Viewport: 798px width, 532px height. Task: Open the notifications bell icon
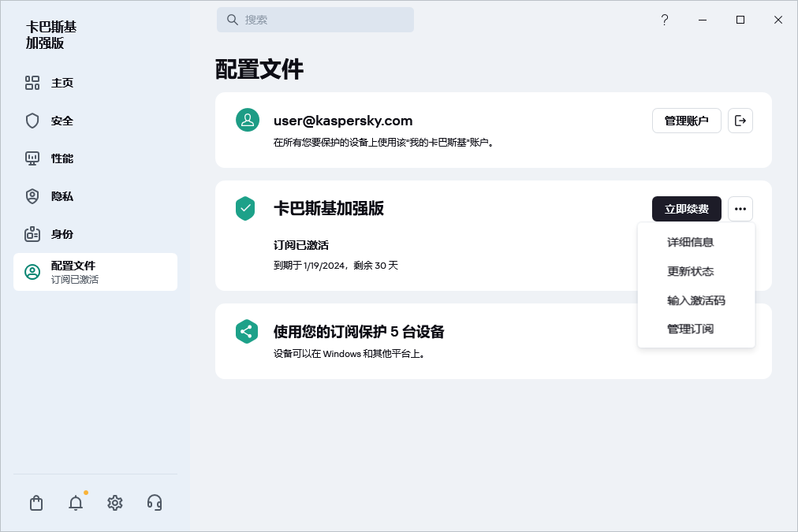pyautogui.click(x=76, y=503)
